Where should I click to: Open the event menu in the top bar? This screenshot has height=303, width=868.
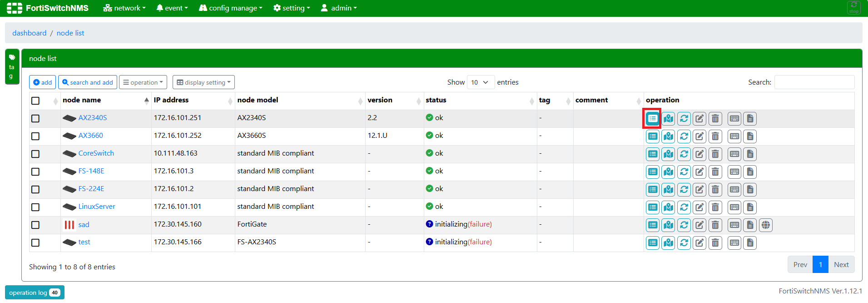[x=172, y=8]
